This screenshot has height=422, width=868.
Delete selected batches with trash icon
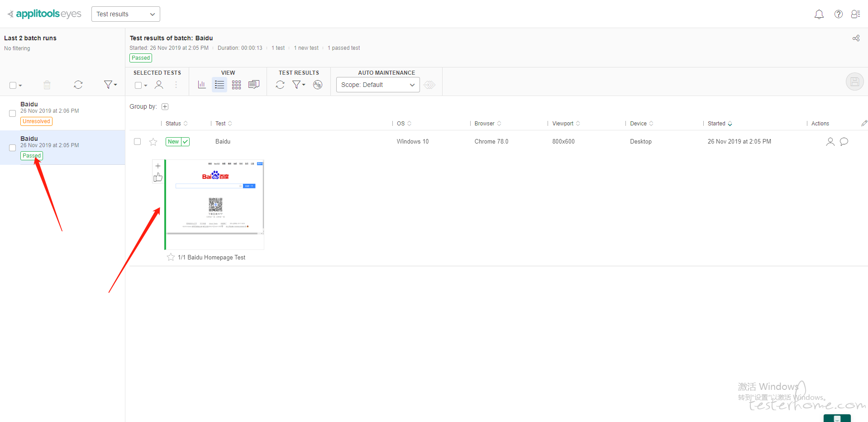click(47, 85)
